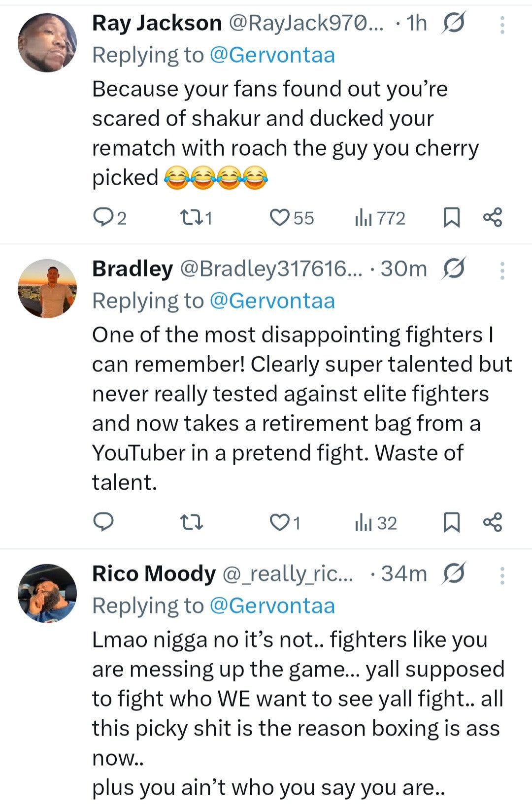The width and height of the screenshot is (532, 810).
Task: Share Bradley's tweet
Action: [492, 522]
